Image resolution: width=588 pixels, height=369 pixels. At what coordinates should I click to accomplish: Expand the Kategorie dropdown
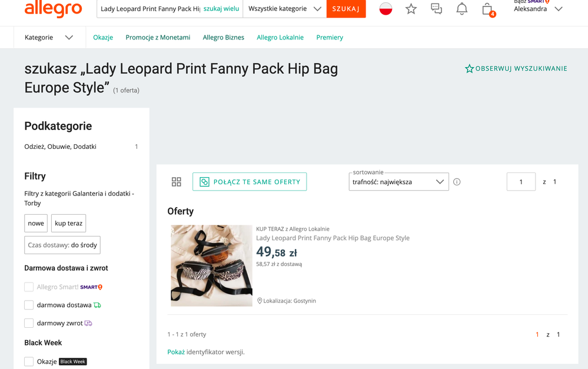(49, 38)
